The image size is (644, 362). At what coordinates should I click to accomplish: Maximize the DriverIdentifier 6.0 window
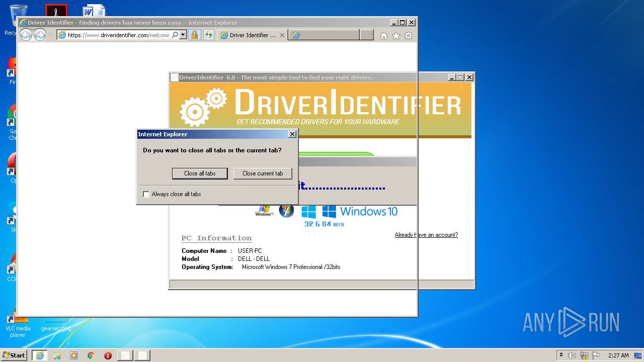pos(460,77)
